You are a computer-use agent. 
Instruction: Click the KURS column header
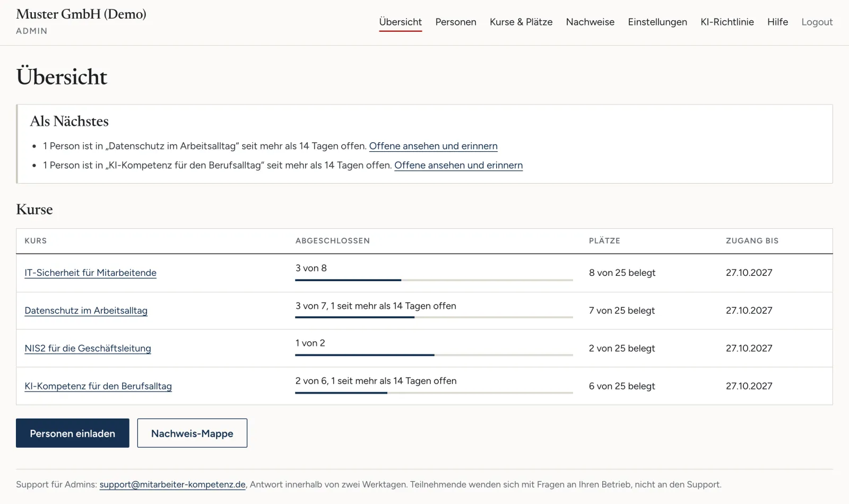click(x=36, y=241)
